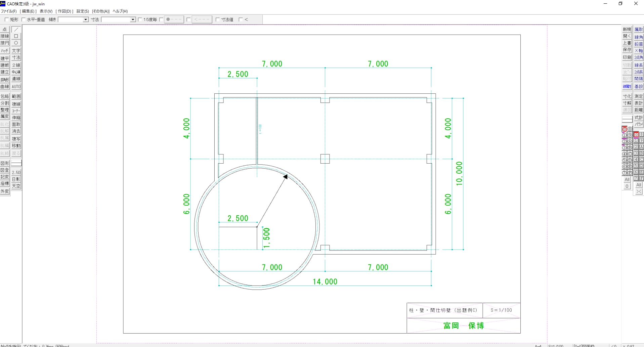Click the 印刷 print button

627,57
